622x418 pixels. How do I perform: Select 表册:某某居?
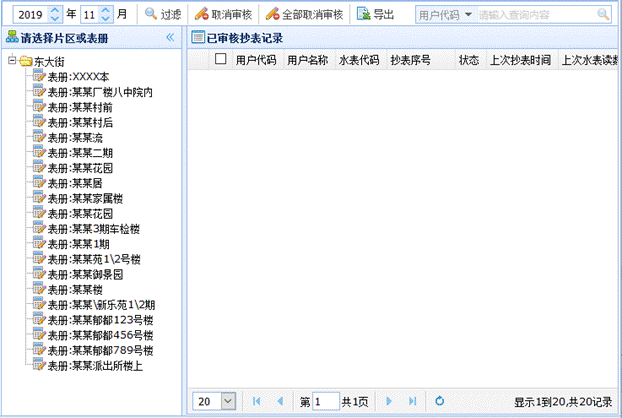click(75, 183)
